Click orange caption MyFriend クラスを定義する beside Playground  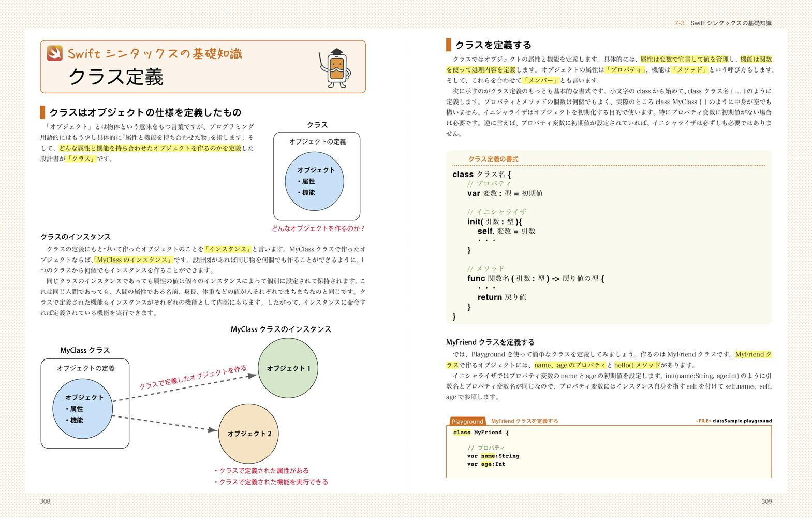pyautogui.click(x=525, y=421)
